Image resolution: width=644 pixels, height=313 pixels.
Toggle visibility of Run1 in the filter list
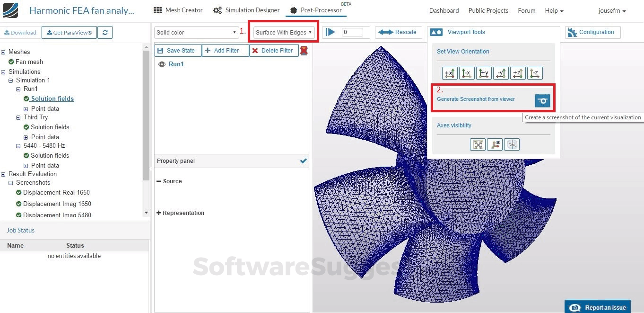161,64
